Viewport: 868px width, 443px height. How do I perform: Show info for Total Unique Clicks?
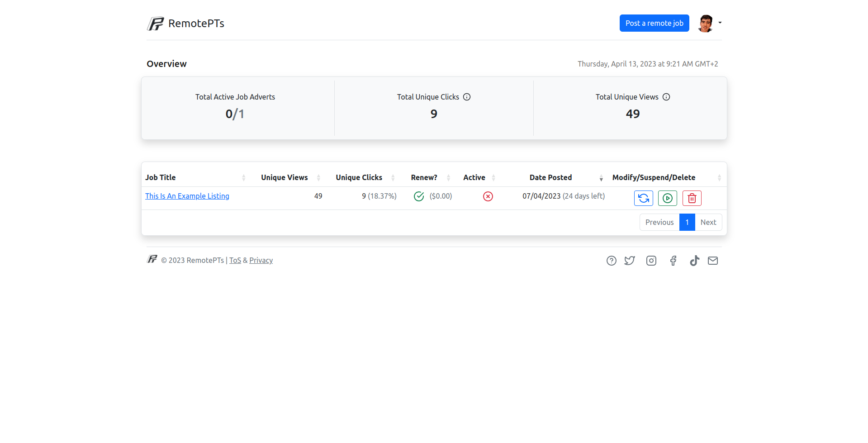(467, 97)
